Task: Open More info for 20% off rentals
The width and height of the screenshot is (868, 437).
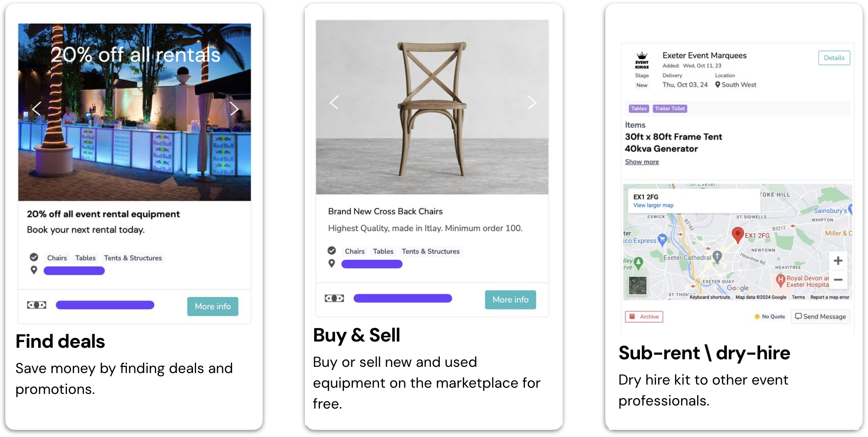Action: (x=213, y=306)
